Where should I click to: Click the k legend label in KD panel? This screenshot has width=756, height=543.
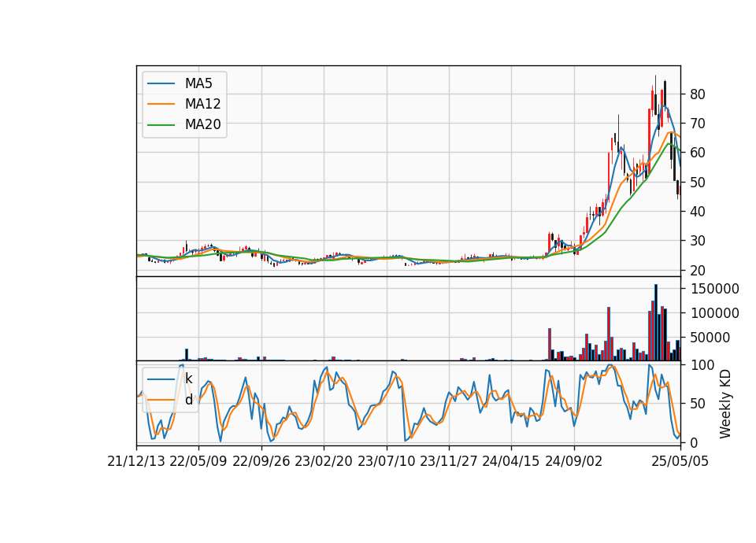coord(188,379)
